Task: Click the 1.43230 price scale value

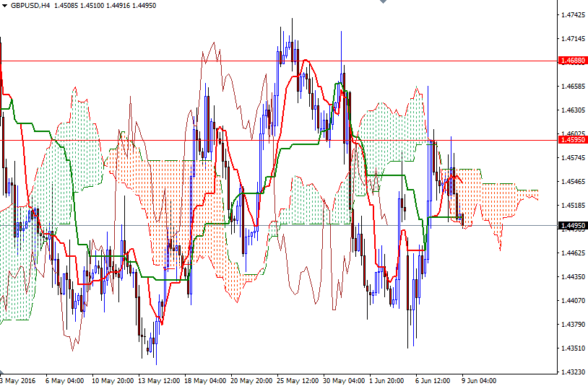Action: coord(572,372)
